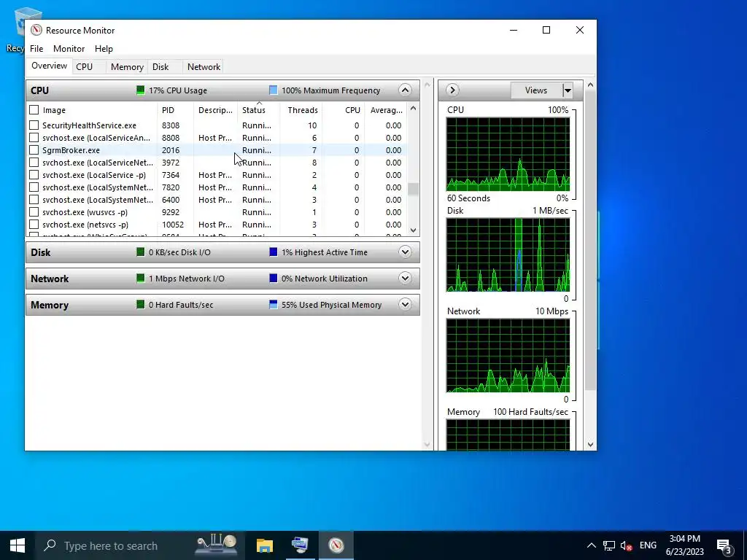Switch to the Memory tab

point(127,66)
